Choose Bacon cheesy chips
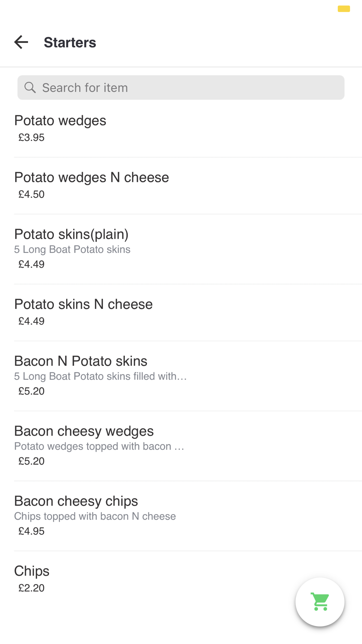This screenshot has height=644, width=362. coord(76,501)
